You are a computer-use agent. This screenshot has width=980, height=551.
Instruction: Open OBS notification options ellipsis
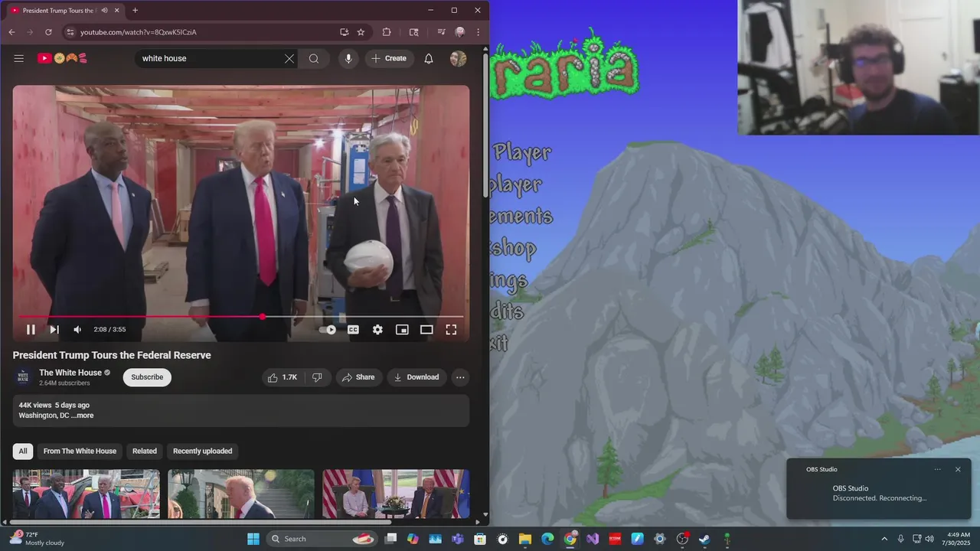[937, 469]
